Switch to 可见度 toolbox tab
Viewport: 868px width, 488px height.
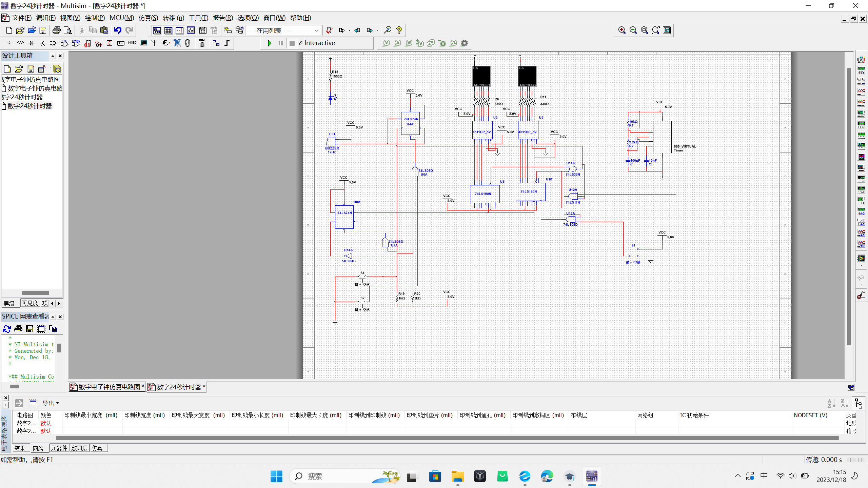pos(30,303)
